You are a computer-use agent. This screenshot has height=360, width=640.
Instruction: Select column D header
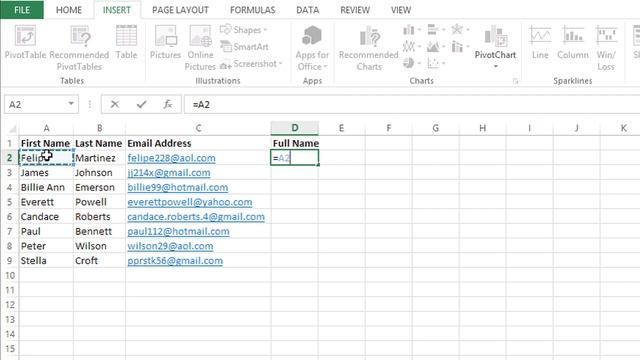pos(294,128)
